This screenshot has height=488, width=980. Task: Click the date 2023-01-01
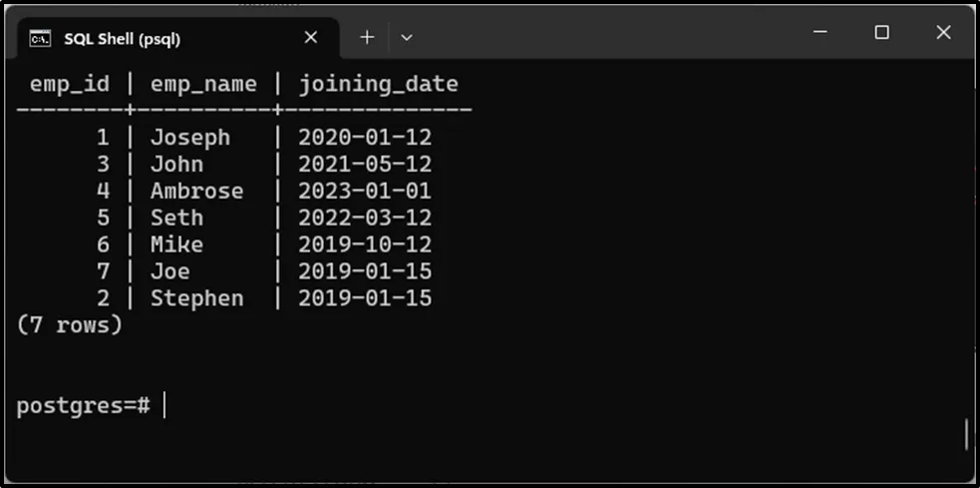[365, 191]
